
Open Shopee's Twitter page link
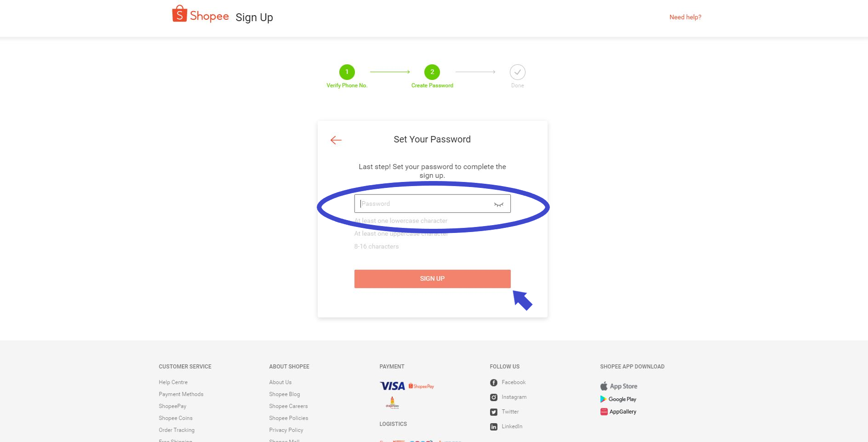coord(504,412)
